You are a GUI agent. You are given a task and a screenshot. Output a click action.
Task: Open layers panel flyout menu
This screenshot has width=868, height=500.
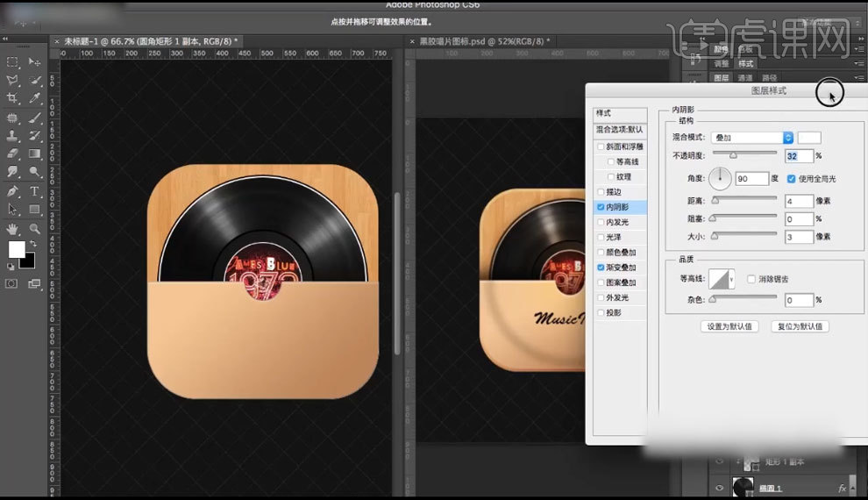[x=859, y=78]
